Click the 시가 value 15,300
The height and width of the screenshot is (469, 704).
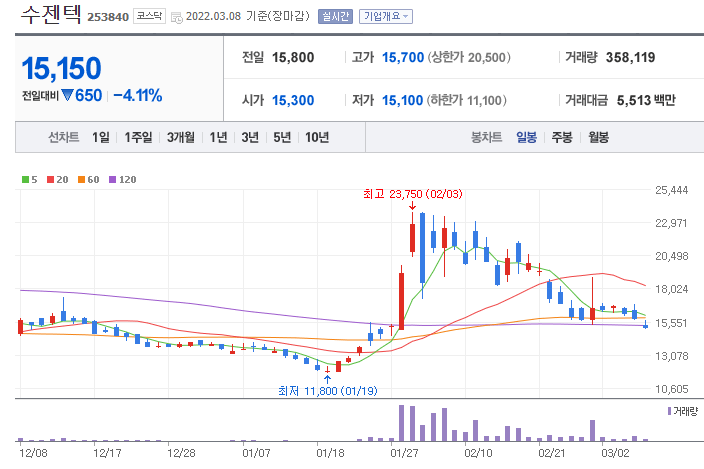[x=293, y=100]
